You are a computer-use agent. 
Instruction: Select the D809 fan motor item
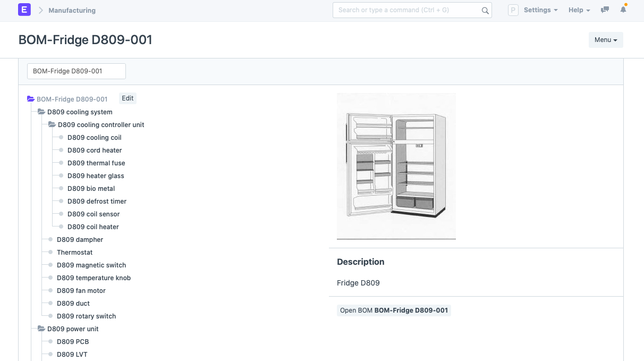click(x=81, y=291)
